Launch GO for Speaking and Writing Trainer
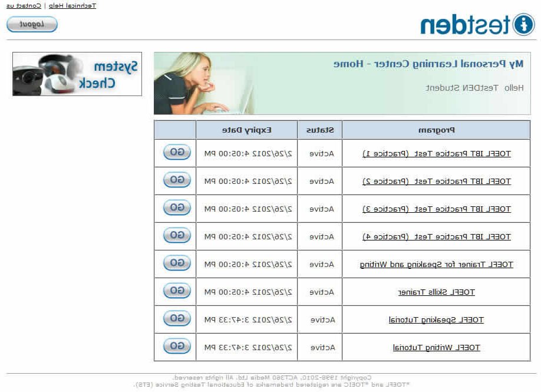This screenshot has height=392, width=541. click(x=177, y=263)
